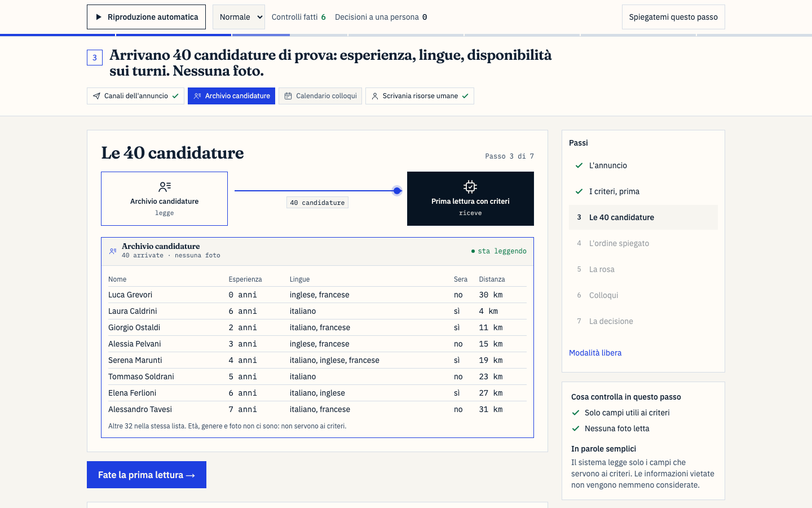Click the checkmark next to I criteri, prima
The image size is (812, 508).
pos(579,191)
